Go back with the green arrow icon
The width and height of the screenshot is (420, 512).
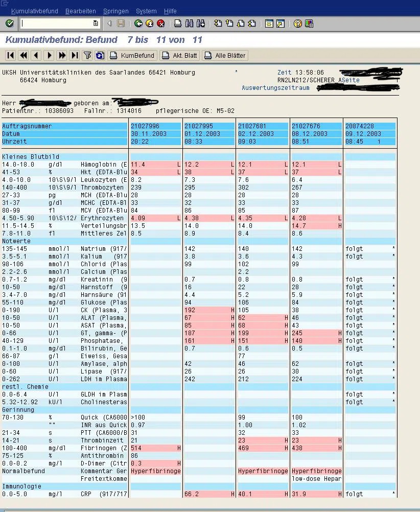coord(138,24)
